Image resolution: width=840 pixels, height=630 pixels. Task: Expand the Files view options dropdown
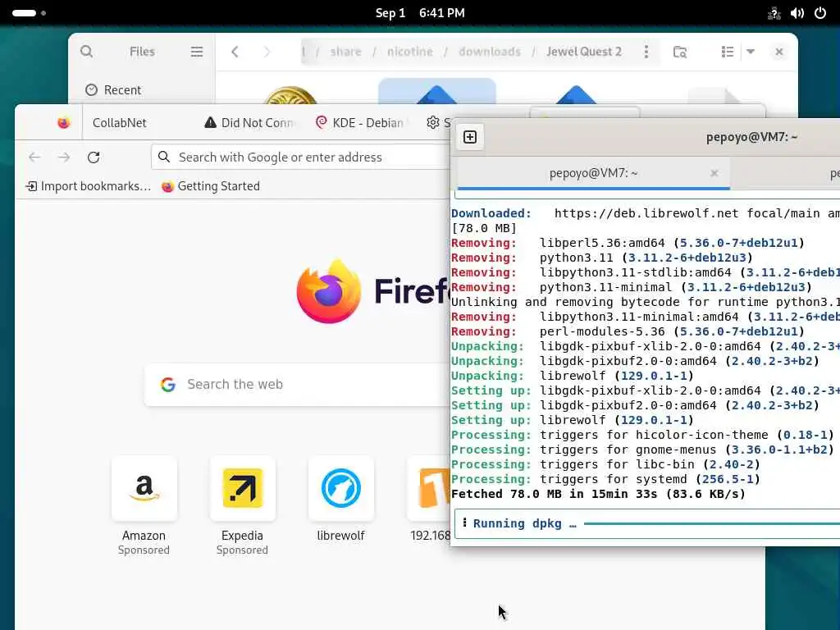(751, 52)
